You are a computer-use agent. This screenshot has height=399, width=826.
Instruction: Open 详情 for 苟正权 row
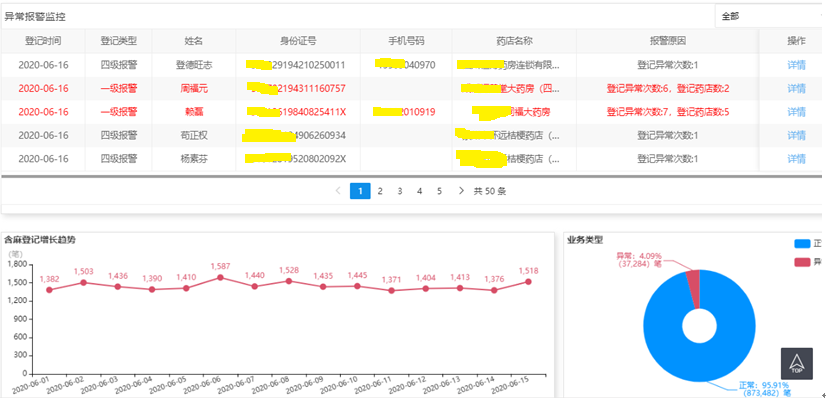796,135
